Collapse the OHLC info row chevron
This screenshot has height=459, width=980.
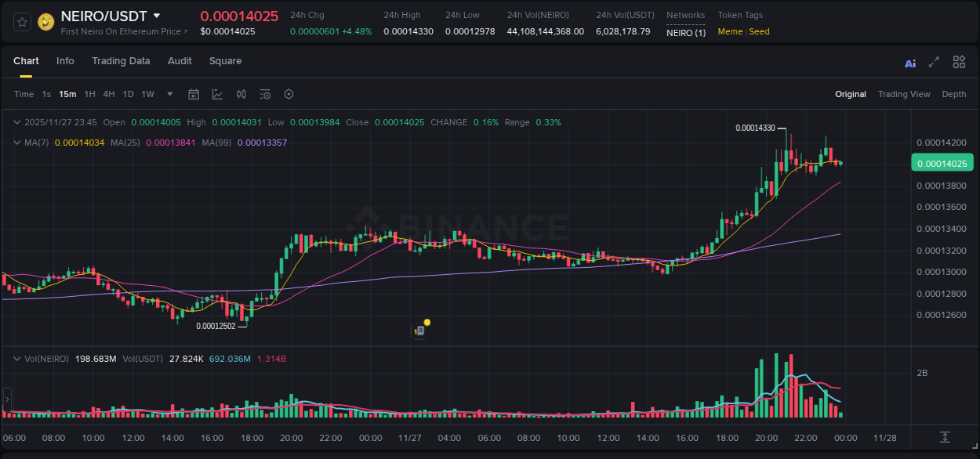coord(17,122)
